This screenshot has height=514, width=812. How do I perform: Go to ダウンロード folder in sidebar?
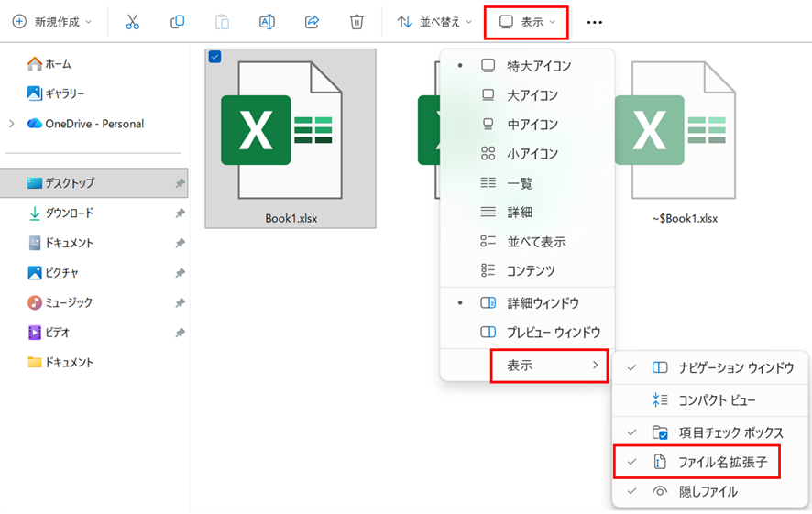pos(69,213)
